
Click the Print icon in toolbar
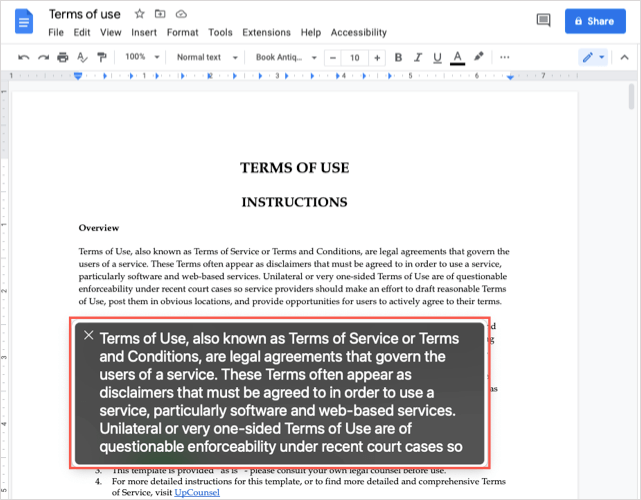[63, 57]
